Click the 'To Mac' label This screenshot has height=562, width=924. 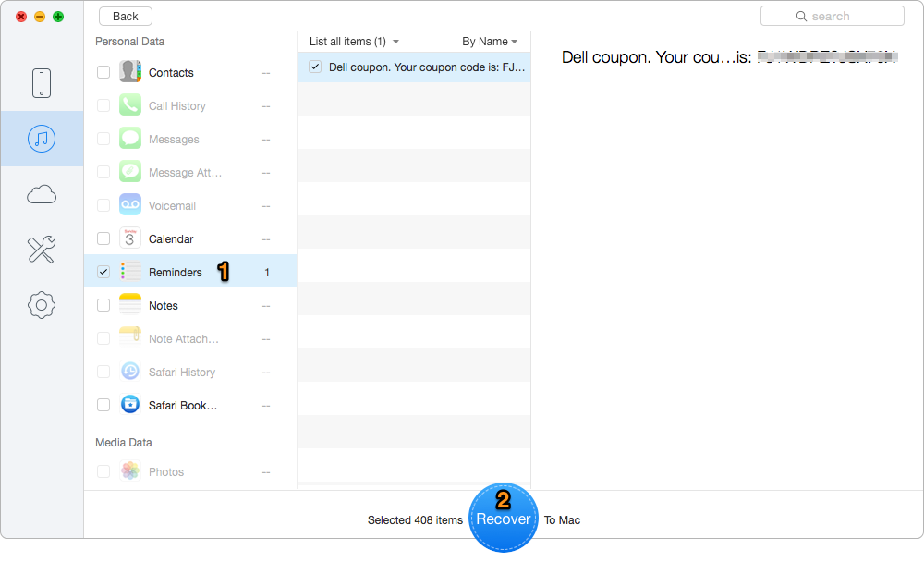(562, 520)
